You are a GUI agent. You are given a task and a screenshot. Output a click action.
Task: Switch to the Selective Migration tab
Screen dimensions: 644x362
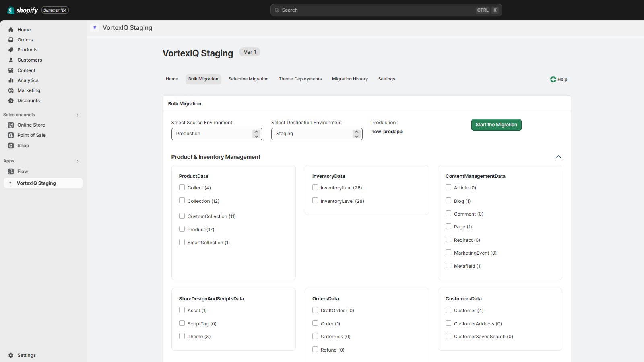248,79
